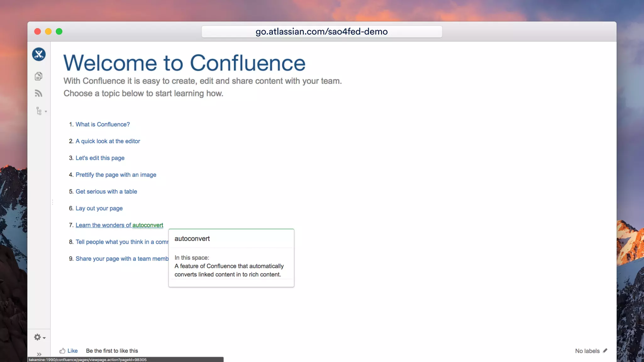644x362 pixels.
Task: Open the Blog feed icon in sidebar
Action: point(38,93)
